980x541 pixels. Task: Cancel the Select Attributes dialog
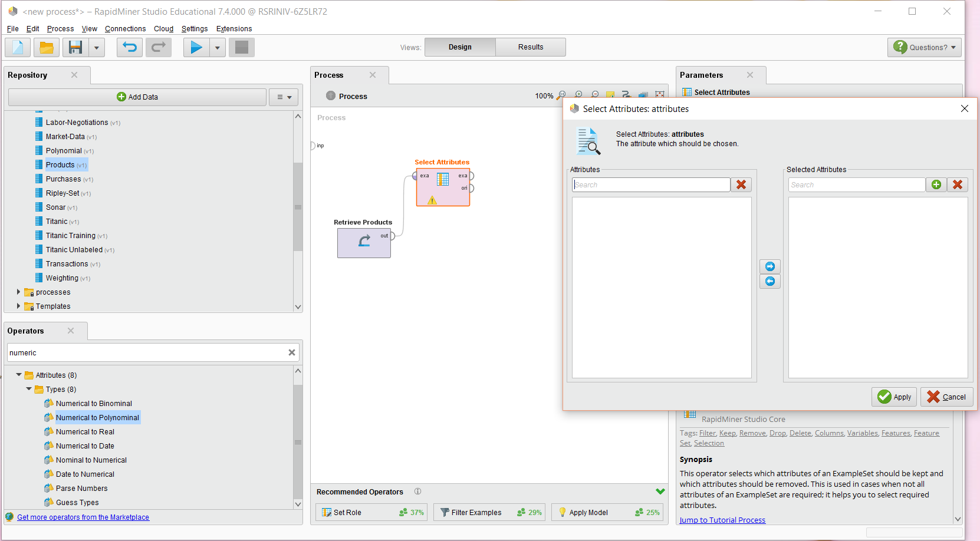pyautogui.click(x=947, y=397)
